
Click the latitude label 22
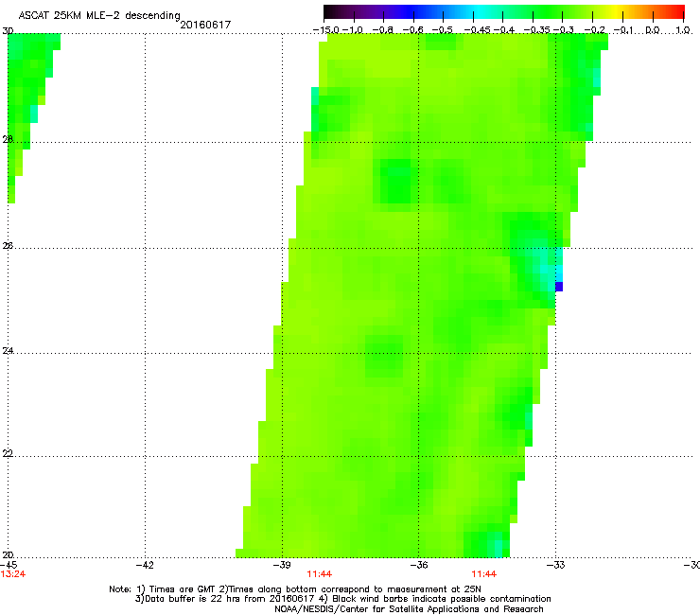click(8, 454)
